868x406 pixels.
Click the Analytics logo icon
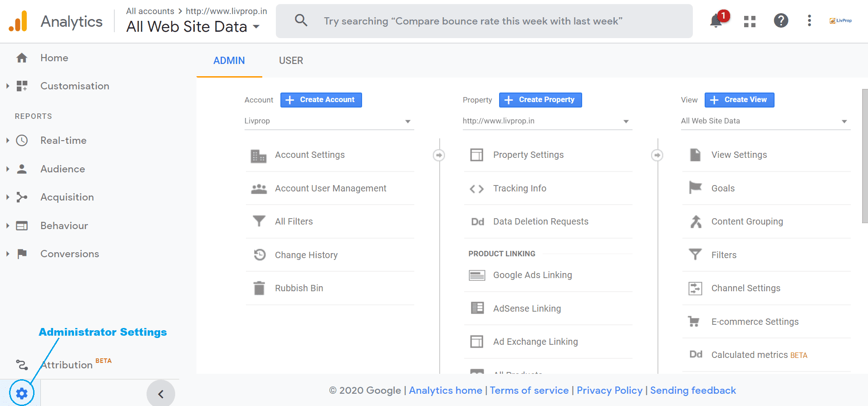[x=18, y=21]
